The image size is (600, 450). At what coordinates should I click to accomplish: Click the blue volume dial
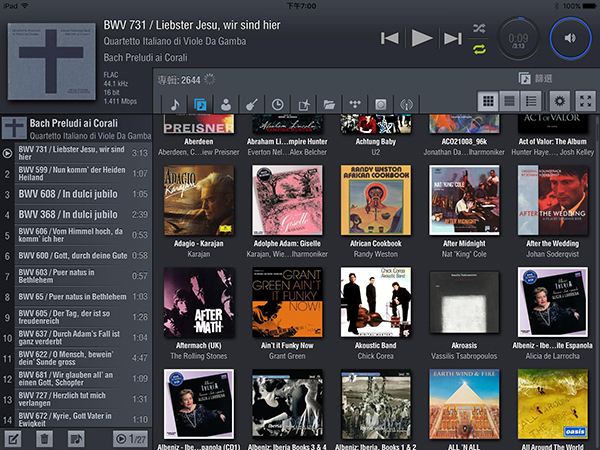tap(570, 38)
